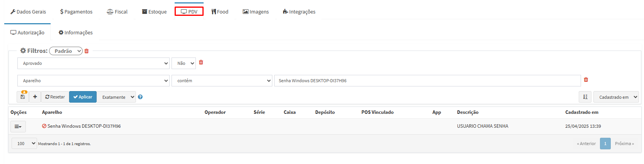Toggle the A-Z sort order icon

[585, 97]
